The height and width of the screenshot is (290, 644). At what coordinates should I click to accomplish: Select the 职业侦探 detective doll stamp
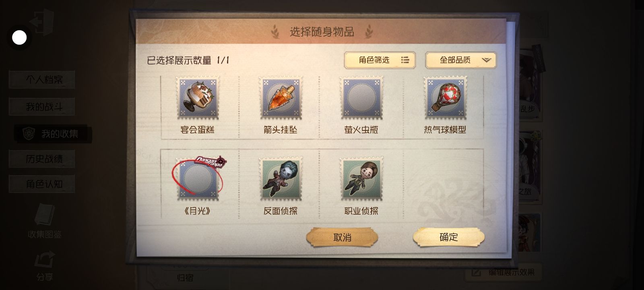click(x=361, y=179)
